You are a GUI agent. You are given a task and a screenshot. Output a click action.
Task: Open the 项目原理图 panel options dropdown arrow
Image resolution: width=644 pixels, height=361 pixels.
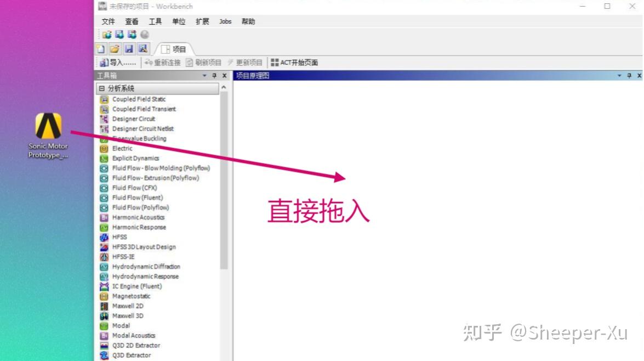[x=620, y=75]
